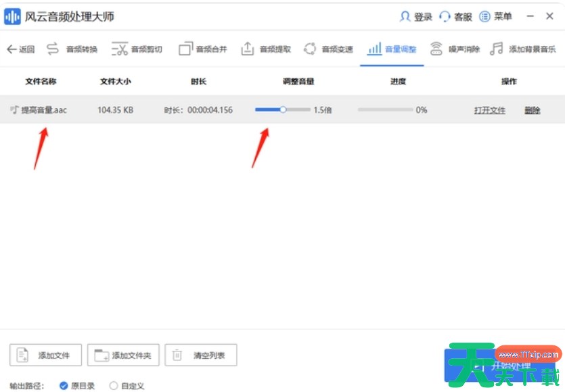Screen dimensions: 565x392
Task: Switch to 音频变速 tab
Action: [x=328, y=49]
